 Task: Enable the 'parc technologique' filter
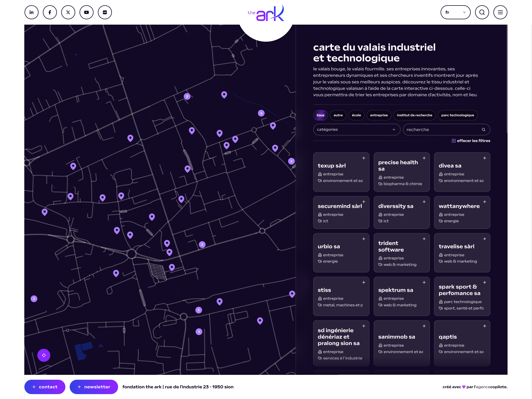457,115
